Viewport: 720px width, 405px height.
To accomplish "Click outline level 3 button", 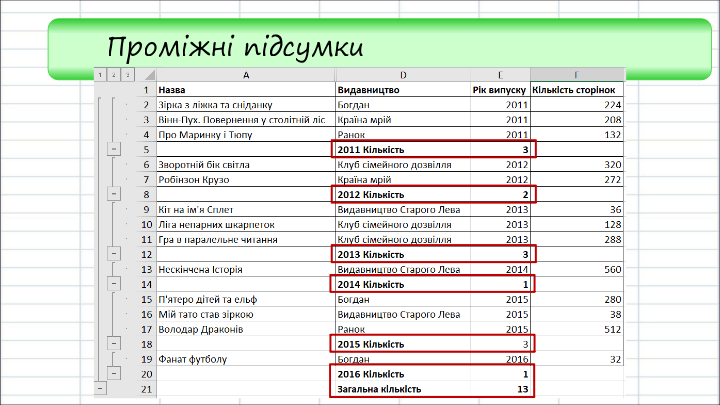I will click(127, 75).
